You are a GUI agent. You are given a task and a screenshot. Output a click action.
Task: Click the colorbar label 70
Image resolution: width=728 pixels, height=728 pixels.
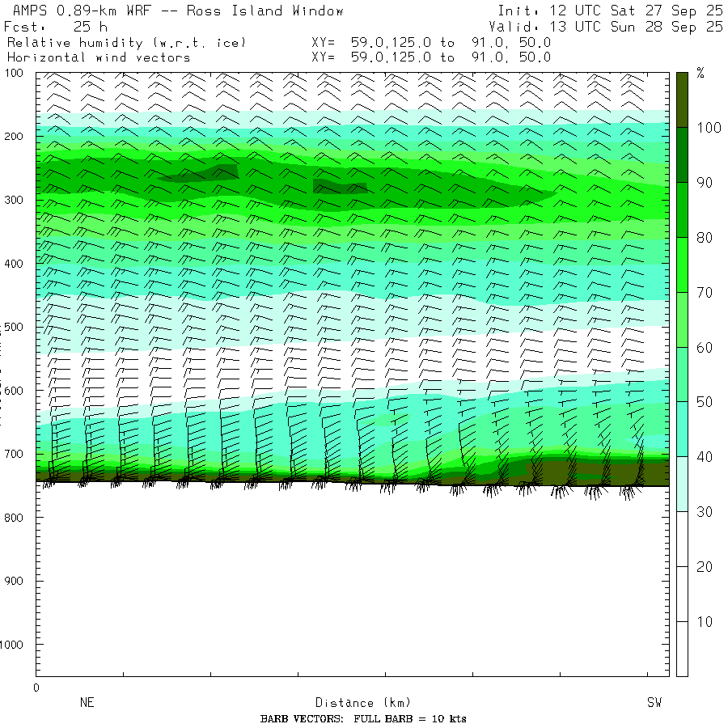click(705, 293)
